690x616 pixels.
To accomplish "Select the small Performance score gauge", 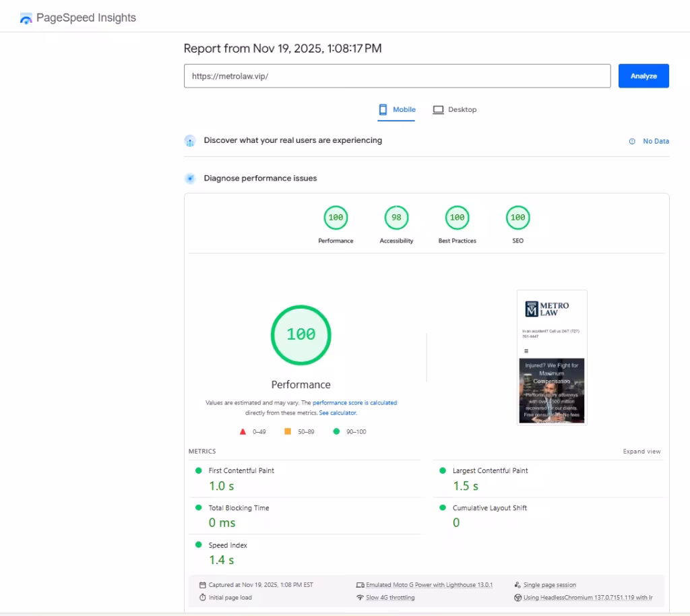I will (336, 218).
